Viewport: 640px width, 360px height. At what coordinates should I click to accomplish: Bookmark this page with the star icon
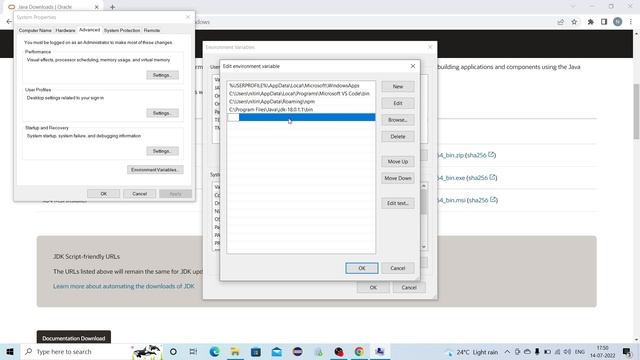(x=574, y=22)
